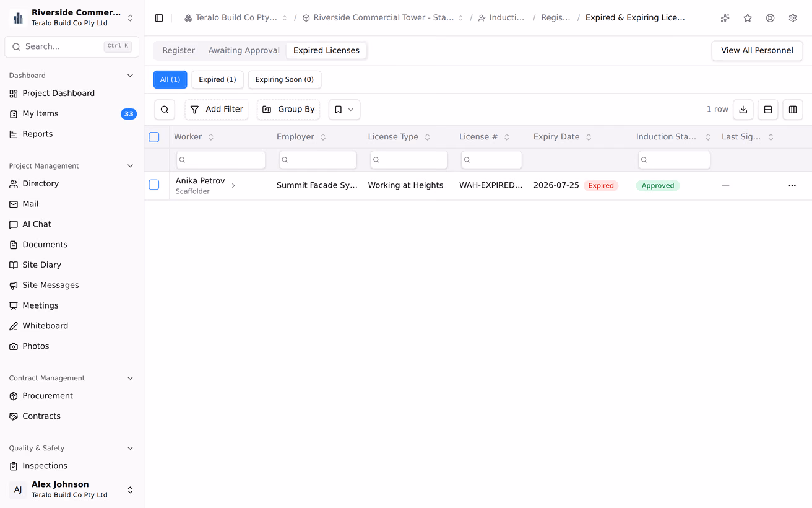This screenshot has height=508, width=812.
Task: Click the Add Filter button
Action: click(x=216, y=110)
